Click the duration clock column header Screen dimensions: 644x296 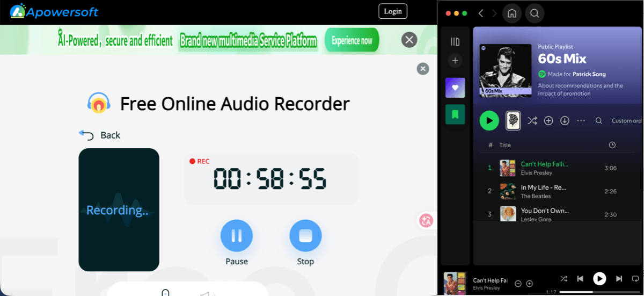[612, 145]
